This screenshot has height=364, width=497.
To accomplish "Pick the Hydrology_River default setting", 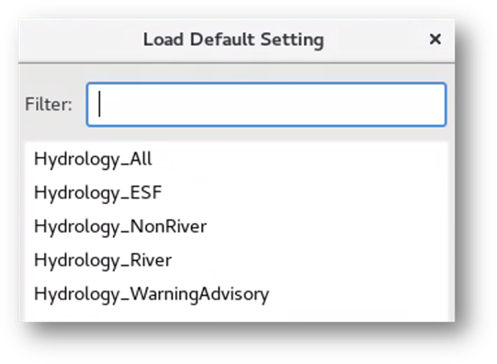I will point(236,260).
